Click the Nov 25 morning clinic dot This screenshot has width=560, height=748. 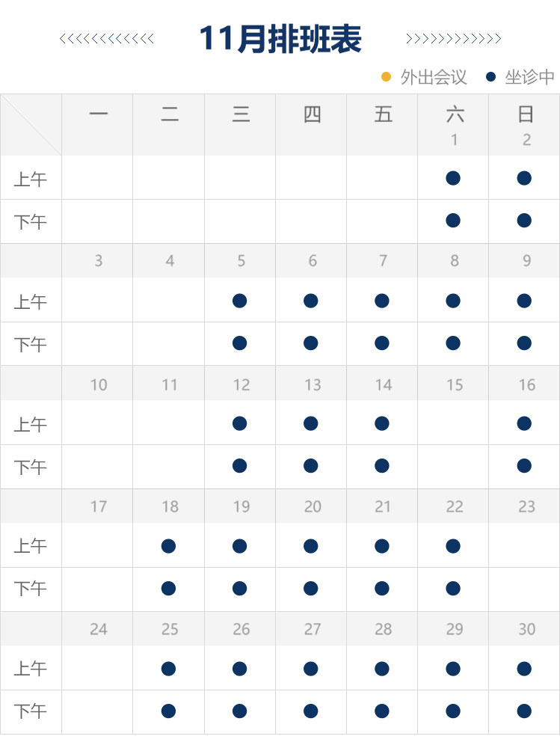168,669
